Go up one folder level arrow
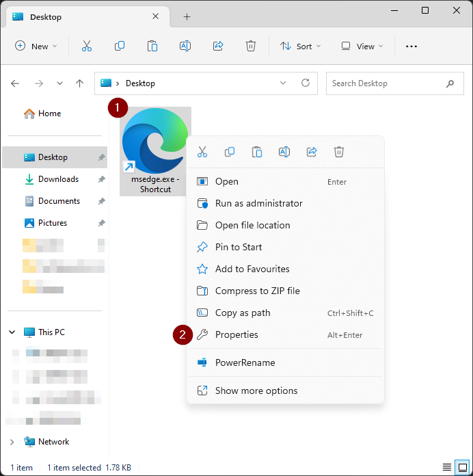 pyautogui.click(x=79, y=83)
